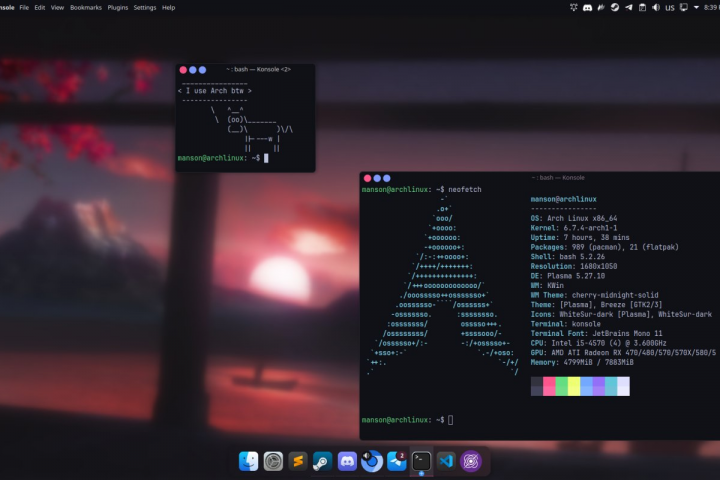Click the 'Terminal: konsole' line

click(x=566, y=324)
